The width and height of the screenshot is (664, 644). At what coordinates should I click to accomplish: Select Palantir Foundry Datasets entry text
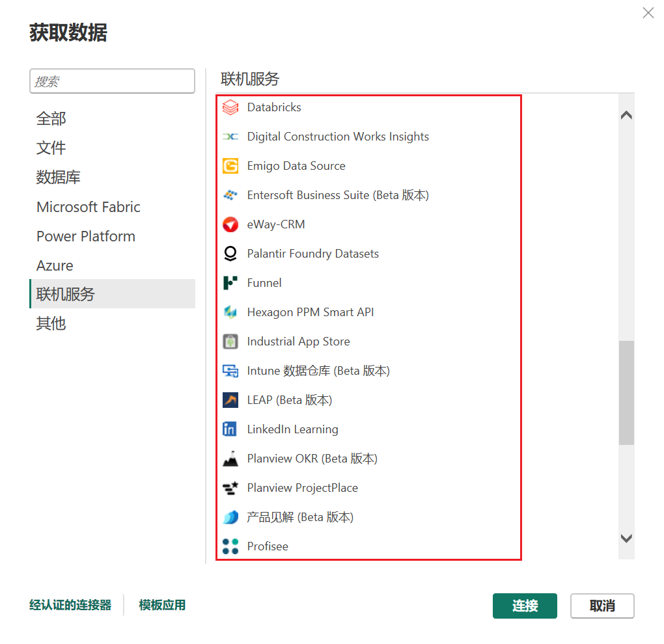(313, 254)
